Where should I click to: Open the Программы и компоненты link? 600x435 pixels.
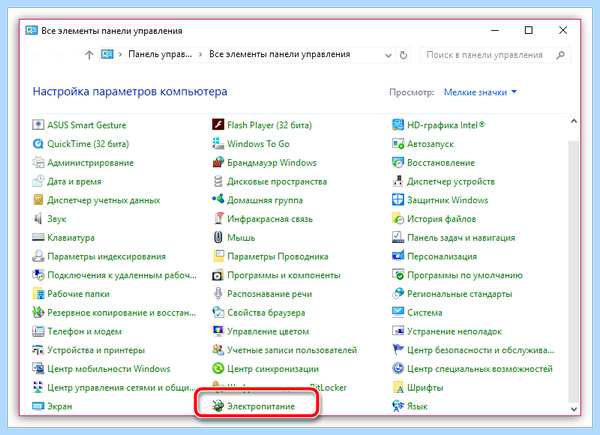284,275
